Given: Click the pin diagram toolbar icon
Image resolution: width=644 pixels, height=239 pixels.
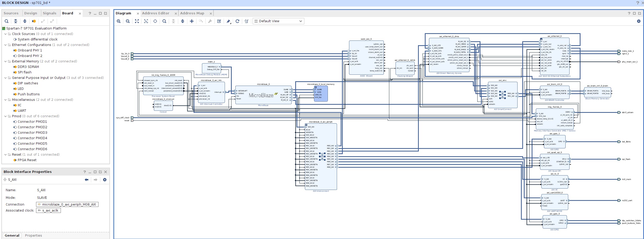Looking at the screenshot, I should 228,21.
